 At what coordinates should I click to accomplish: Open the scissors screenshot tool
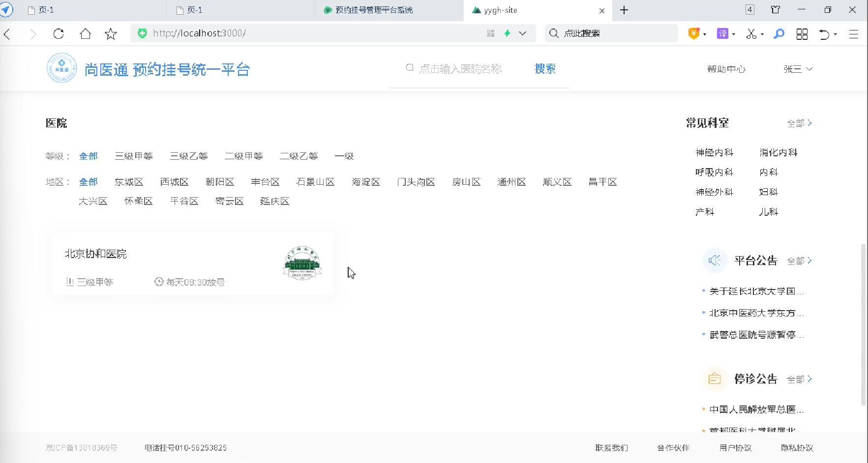tap(751, 33)
